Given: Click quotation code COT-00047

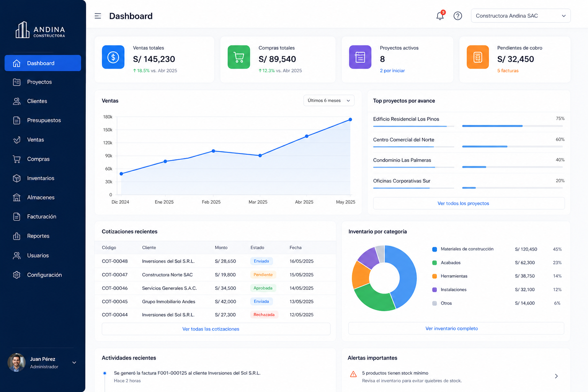Looking at the screenshot, I should click(115, 275).
